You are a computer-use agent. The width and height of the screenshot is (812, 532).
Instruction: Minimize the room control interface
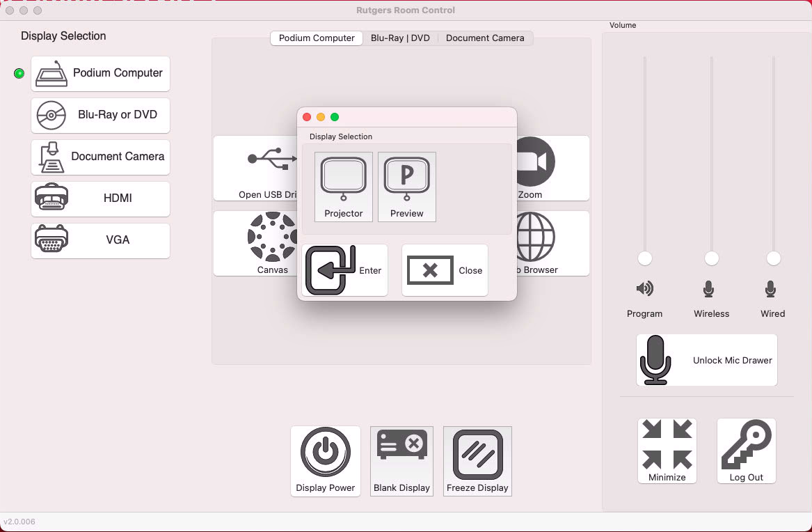pos(667,451)
